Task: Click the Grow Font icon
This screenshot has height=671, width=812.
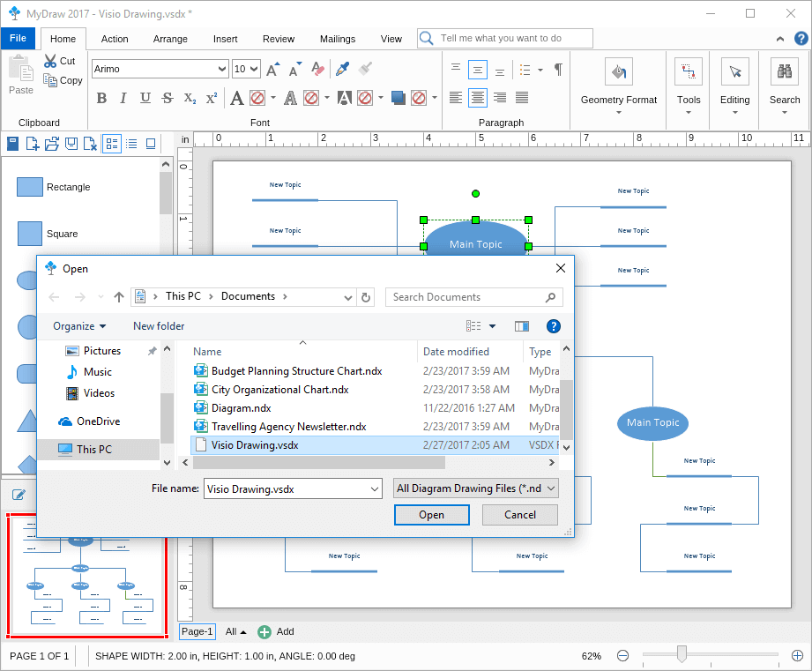Action: click(x=273, y=69)
